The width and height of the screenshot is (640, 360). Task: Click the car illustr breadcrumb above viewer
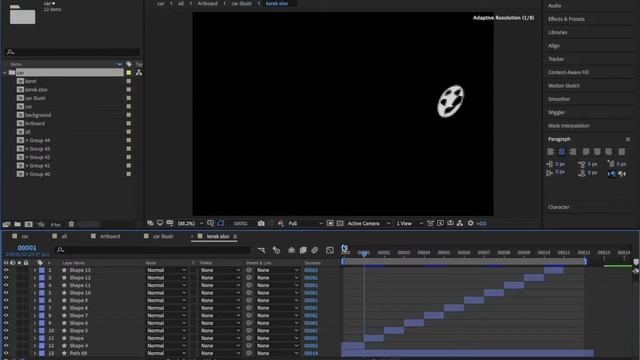click(x=242, y=3)
